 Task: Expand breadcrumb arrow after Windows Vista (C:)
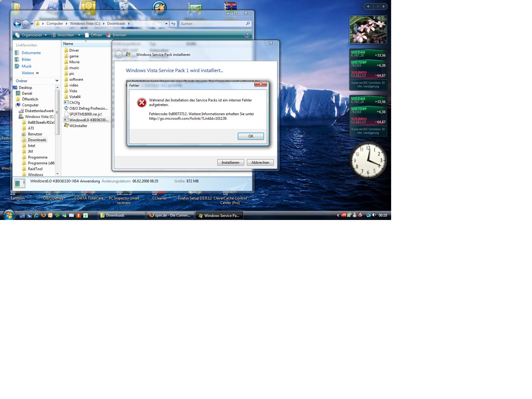pos(104,24)
